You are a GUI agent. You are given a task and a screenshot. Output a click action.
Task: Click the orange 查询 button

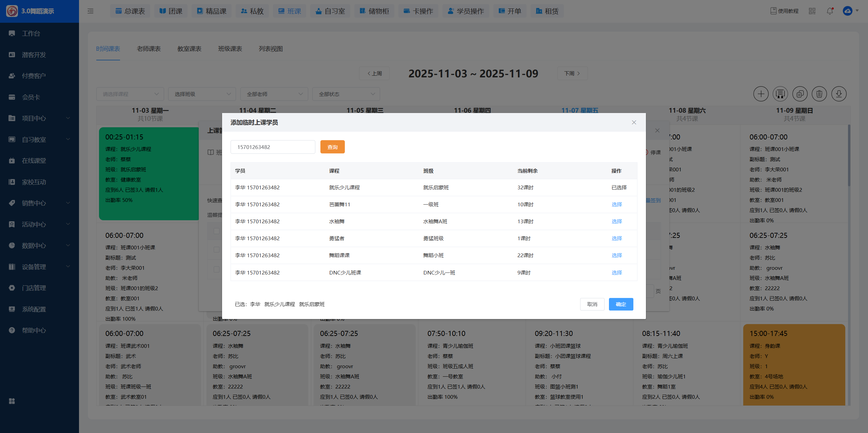(332, 147)
